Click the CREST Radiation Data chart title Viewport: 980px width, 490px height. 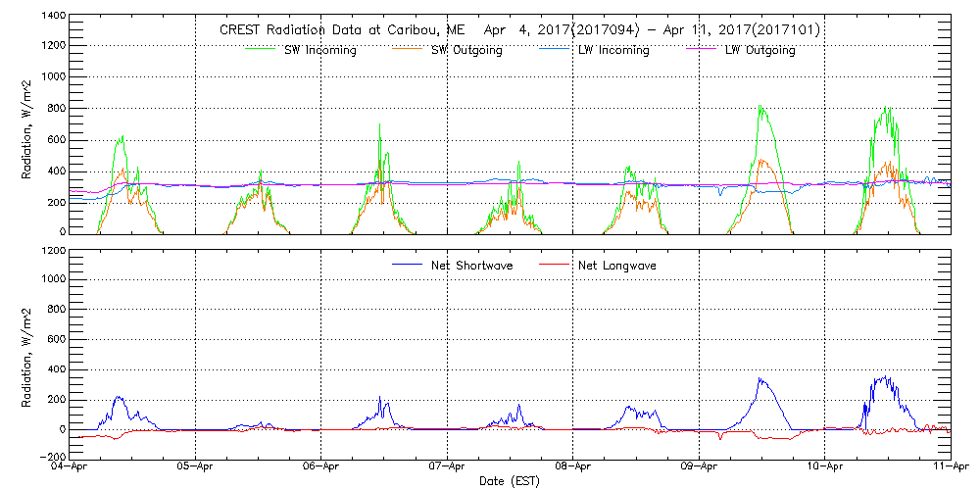[x=519, y=30]
